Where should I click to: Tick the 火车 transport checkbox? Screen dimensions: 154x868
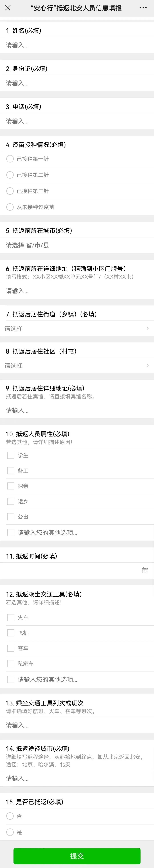[x=11, y=618]
